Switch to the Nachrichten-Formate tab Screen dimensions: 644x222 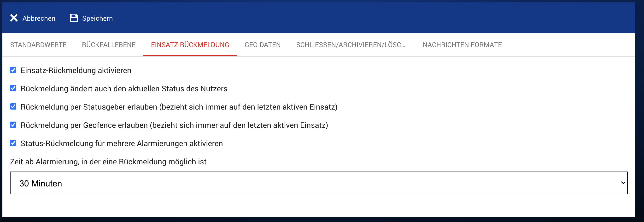coord(462,45)
